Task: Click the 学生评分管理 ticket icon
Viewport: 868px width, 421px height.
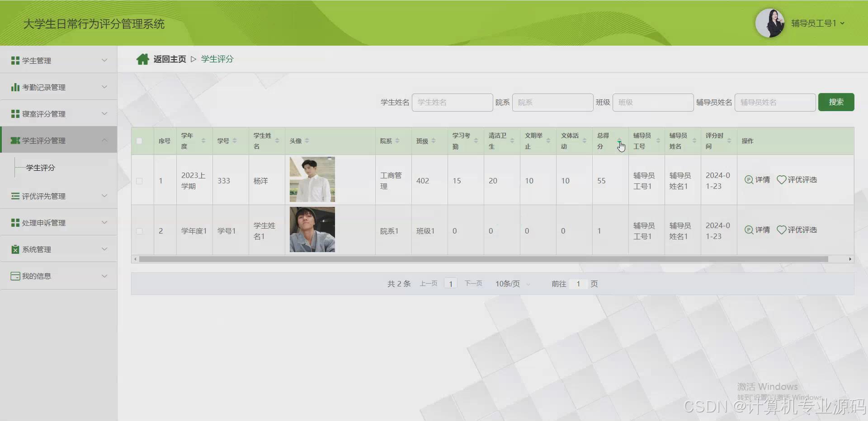Action: pos(15,140)
